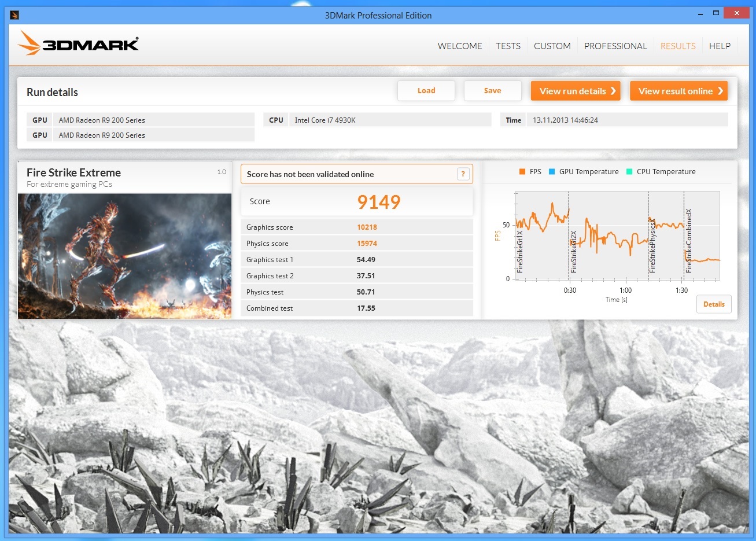This screenshot has height=541, width=756.
Task: Click the FPS performance graph
Action: coord(617,236)
